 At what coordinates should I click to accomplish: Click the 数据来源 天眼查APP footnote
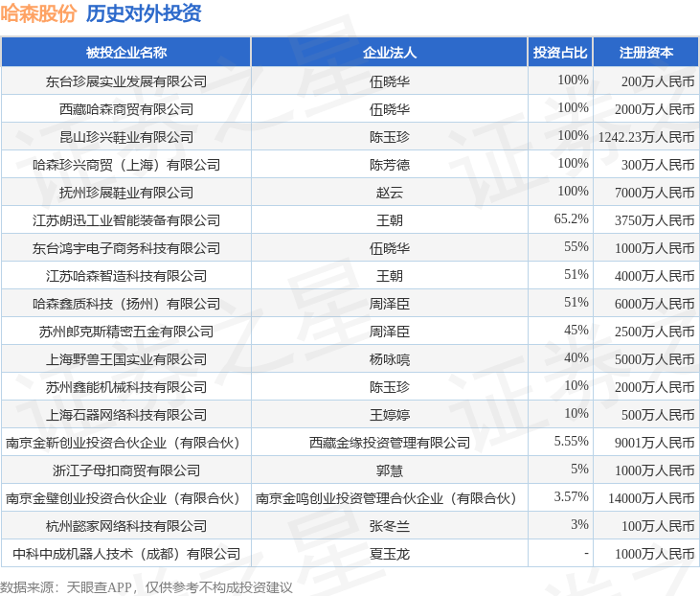point(146,587)
